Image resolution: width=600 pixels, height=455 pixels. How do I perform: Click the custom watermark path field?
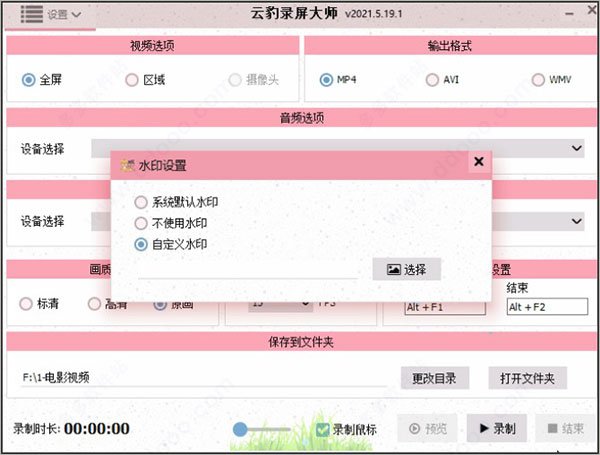coord(248,270)
